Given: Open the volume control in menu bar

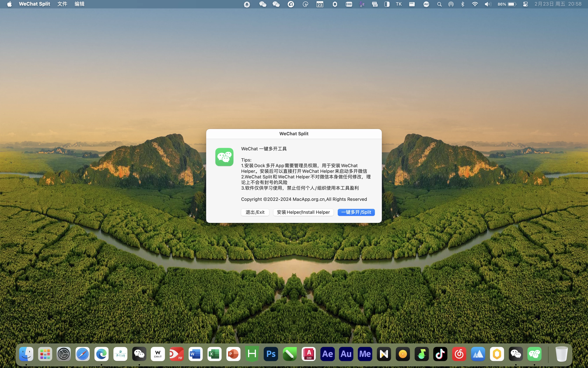Looking at the screenshot, I should 488,4.
